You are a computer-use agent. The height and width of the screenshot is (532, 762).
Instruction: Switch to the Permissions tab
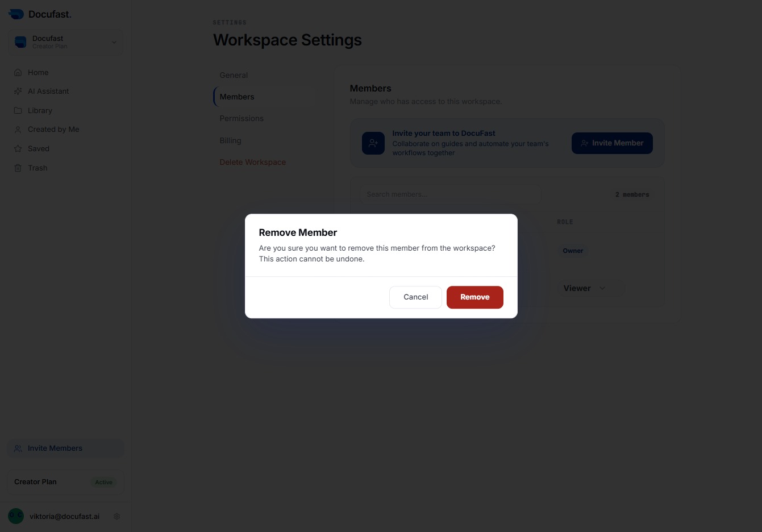(x=241, y=118)
